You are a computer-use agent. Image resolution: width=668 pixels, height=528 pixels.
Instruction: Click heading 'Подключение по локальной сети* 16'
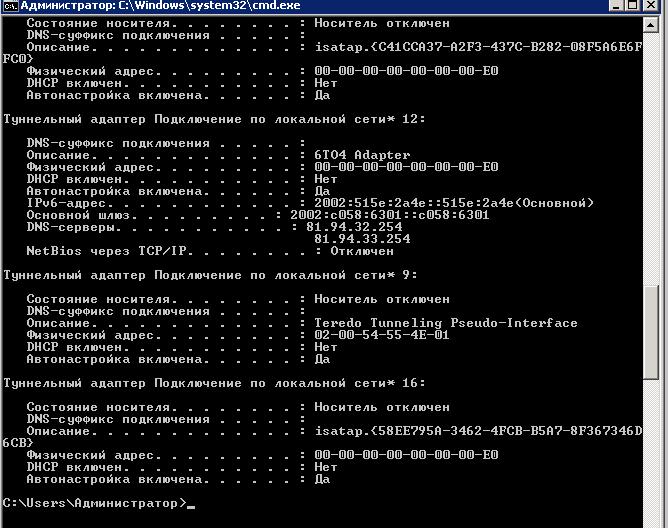coord(286,383)
